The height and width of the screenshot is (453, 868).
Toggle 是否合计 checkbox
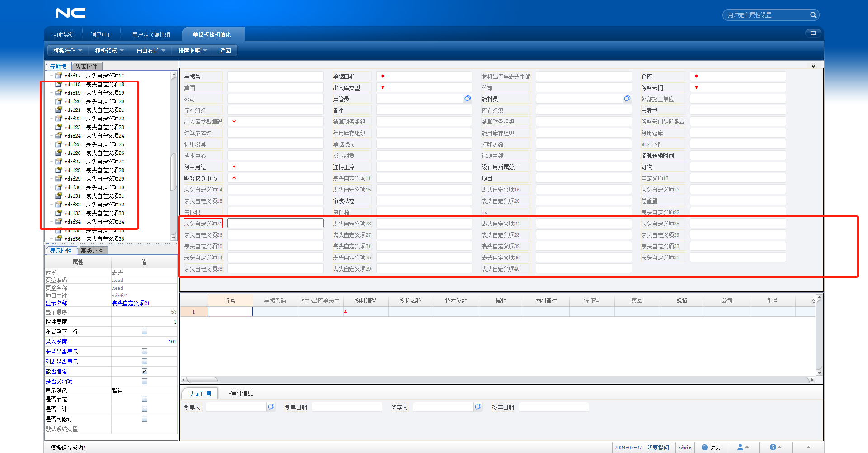tap(144, 409)
